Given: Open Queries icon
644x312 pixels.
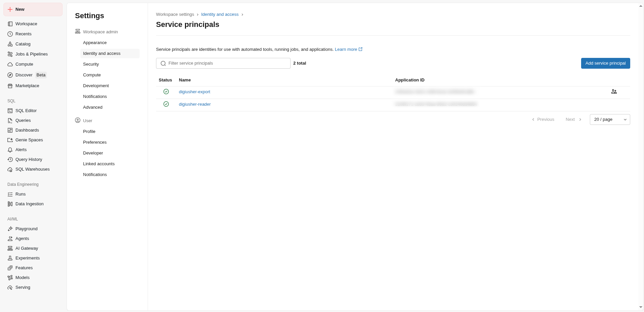Looking at the screenshot, I should coord(10,120).
